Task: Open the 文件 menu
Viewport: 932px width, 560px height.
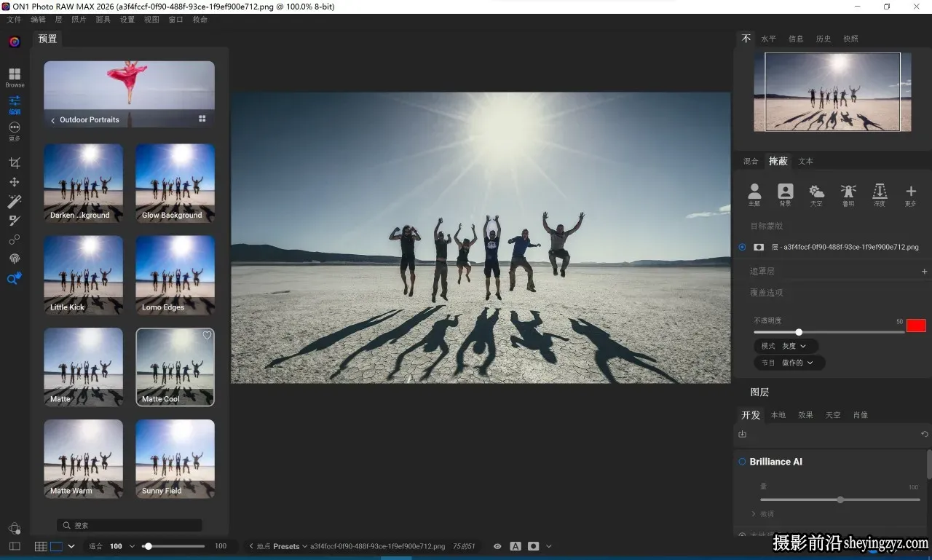Action: pyautogui.click(x=14, y=20)
